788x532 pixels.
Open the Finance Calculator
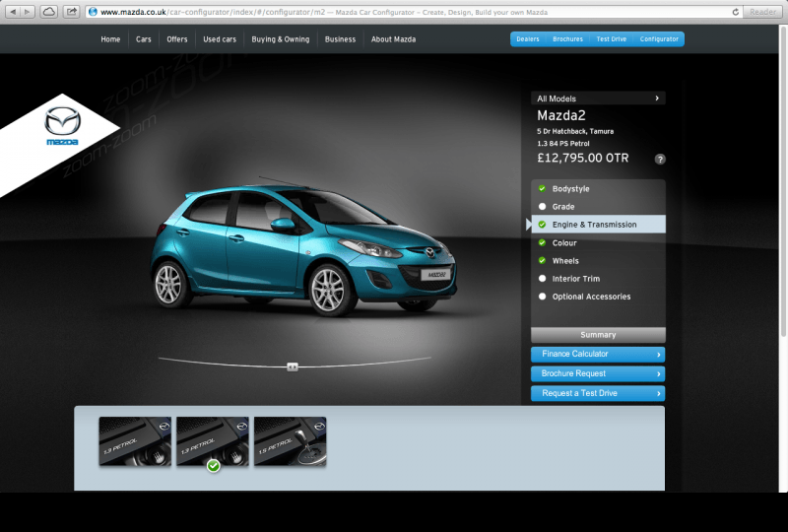click(x=598, y=354)
